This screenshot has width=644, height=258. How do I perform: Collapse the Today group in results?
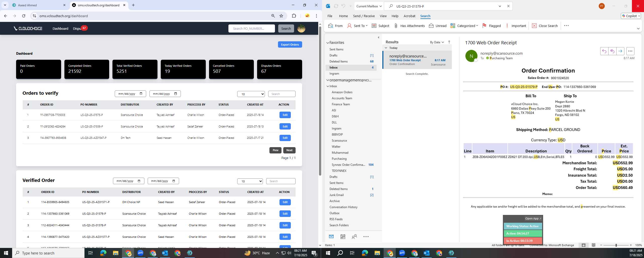(x=386, y=48)
